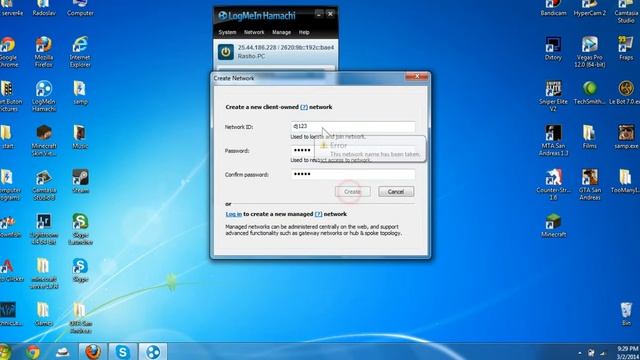Click the Password input field
Viewport: 640px width, 360px height.
[x=353, y=150]
